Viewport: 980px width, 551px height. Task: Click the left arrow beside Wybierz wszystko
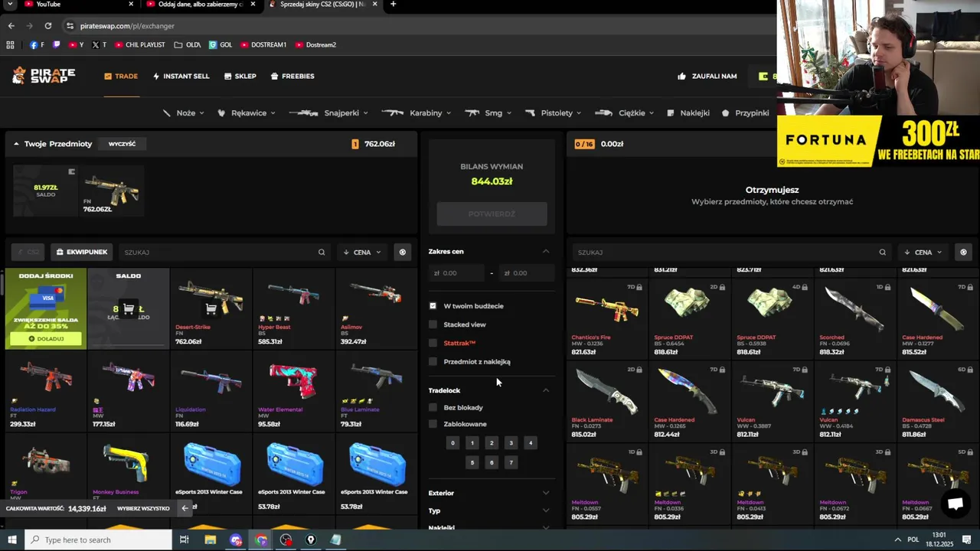pos(185,508)
